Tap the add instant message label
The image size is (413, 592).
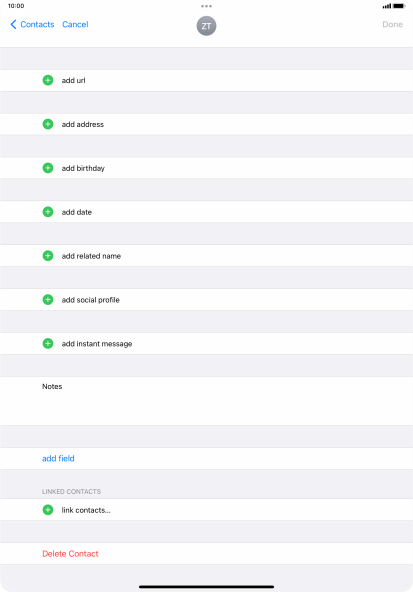[97, 344]
